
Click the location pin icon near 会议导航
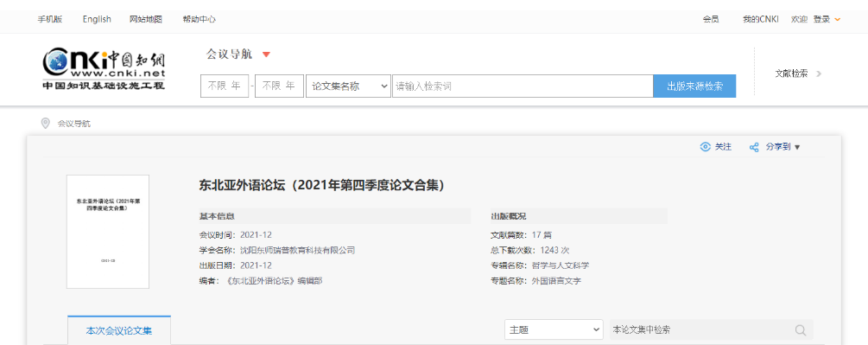(x=46, y=123)
